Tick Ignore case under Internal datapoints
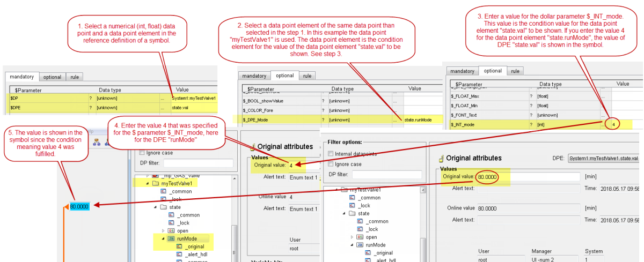This screenshot has height=262, width=644. coord(331,164)
